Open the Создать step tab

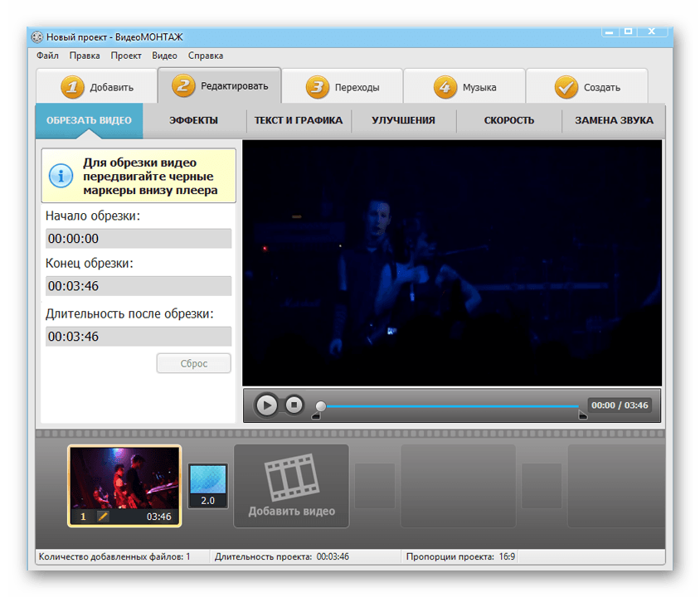point(587,87)
